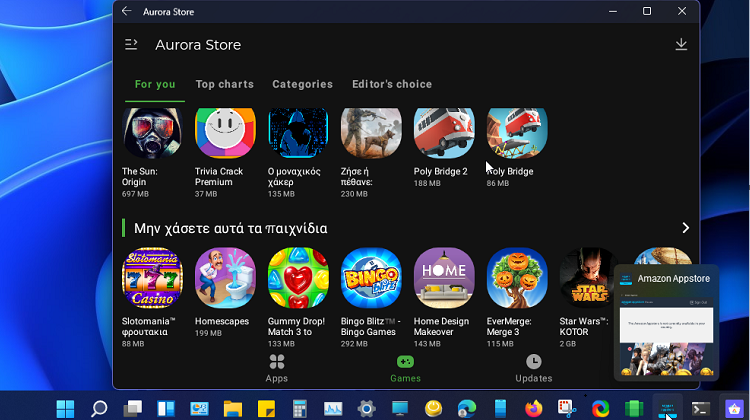750x420 pixels.
Task: Click 697 MB size label
Action: click(x=135, y=194)
